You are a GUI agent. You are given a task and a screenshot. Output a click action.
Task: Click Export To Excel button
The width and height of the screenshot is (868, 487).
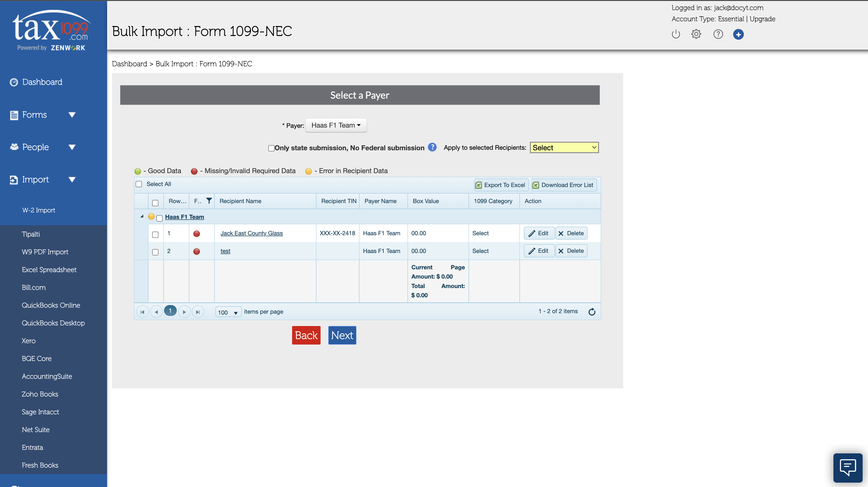[x=501, y=185]
